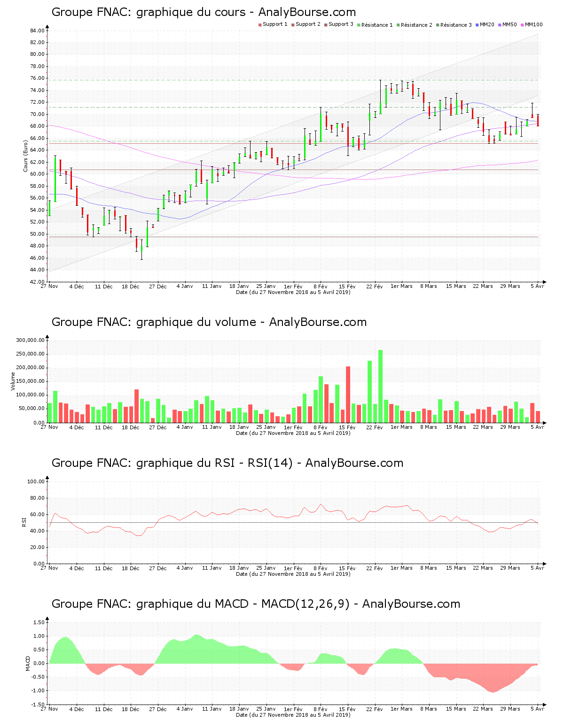Click '27 Nov' date on price chart
This screenshot has width=564, height=728.
coord(49,287)
